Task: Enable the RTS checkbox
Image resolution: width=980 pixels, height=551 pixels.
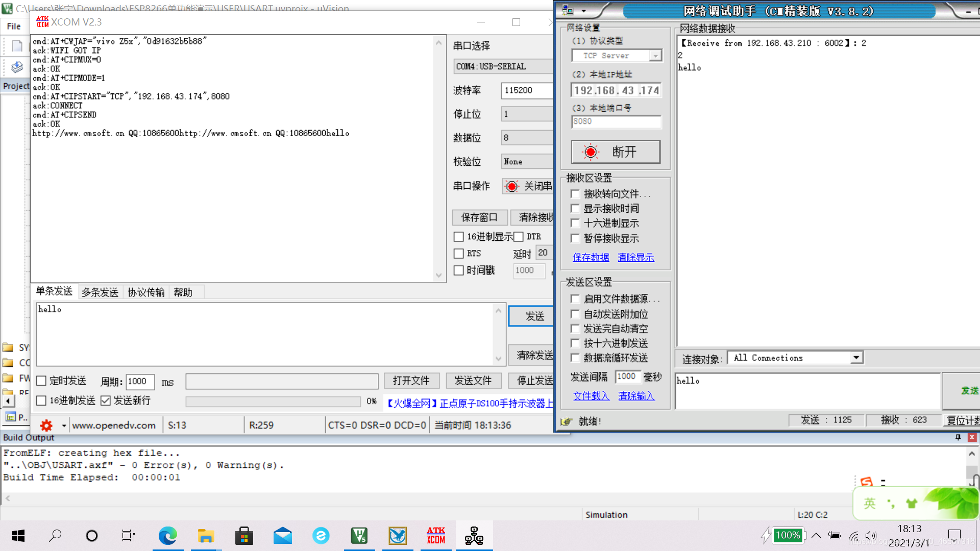Action: [458, 254]
